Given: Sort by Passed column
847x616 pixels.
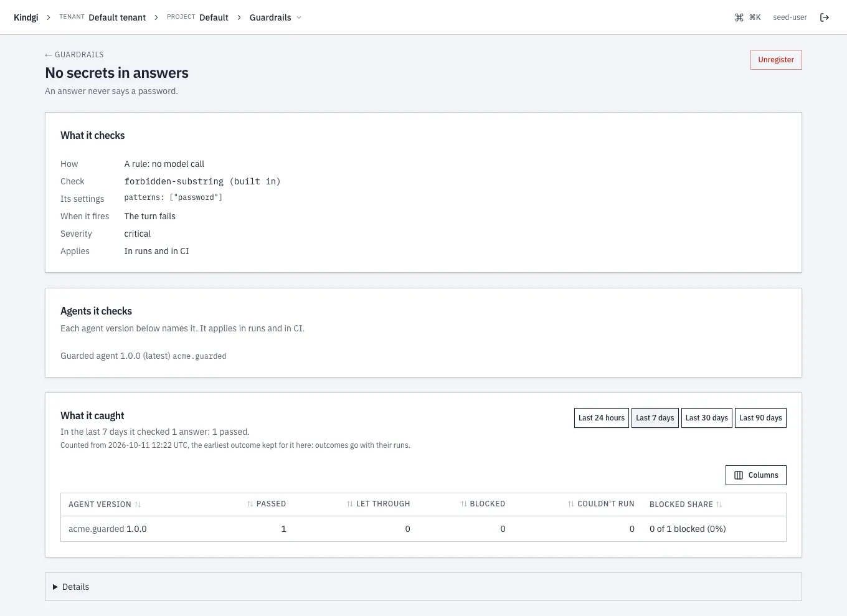Looking at the screenshot, I should tap(266, 504).
